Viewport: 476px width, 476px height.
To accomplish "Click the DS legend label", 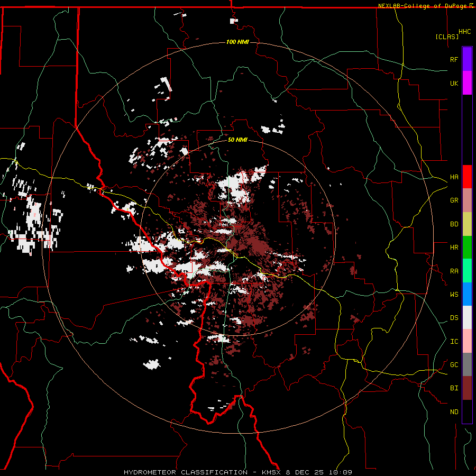I will [454, 317].
